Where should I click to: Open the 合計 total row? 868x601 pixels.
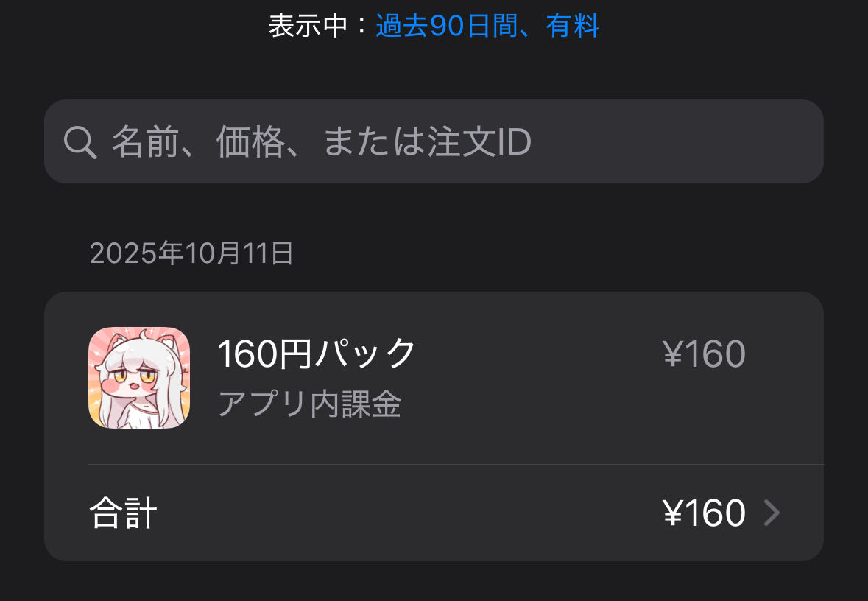(x=434, y=513)
